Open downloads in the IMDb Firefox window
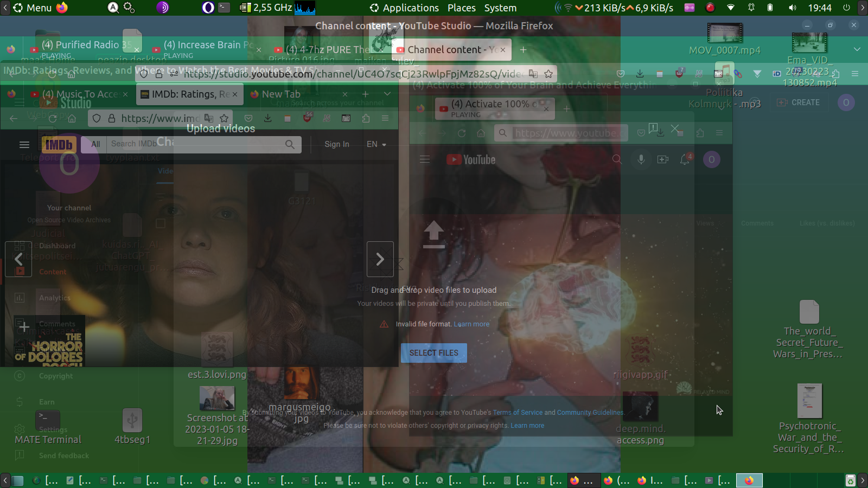The width and height of the screenshot is (868, 488). click(x=268, y=118)
